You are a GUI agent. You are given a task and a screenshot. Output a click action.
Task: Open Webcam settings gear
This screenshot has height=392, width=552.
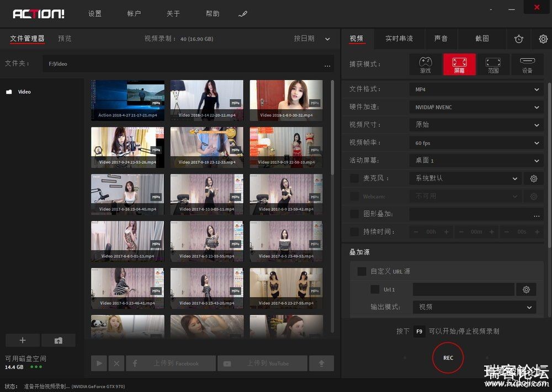point(534,196)
